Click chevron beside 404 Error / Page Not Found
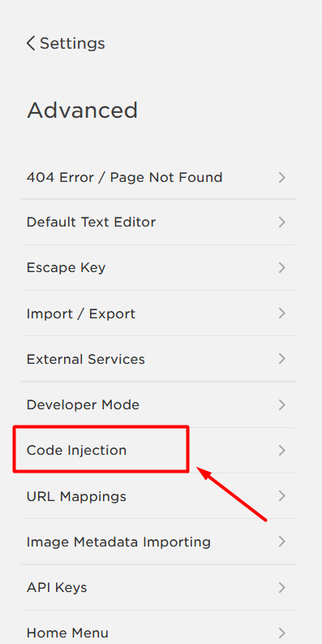 tap(281, 177)
